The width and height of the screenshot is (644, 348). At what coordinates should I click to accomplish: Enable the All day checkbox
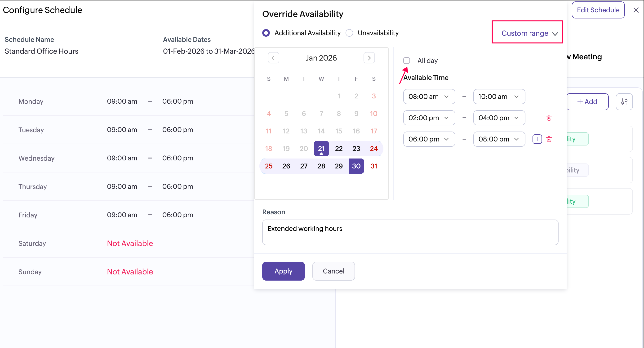click(x=407, y=61)
